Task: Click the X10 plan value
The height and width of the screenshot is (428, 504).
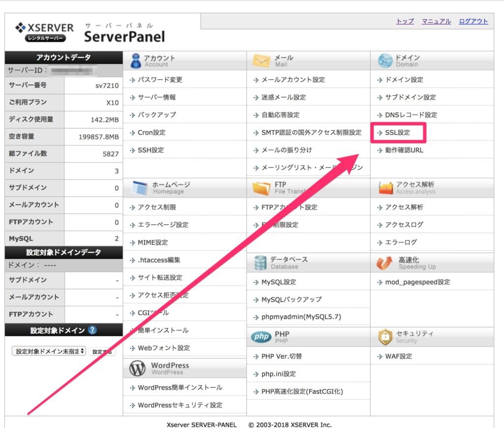Action: pos(113,103)
